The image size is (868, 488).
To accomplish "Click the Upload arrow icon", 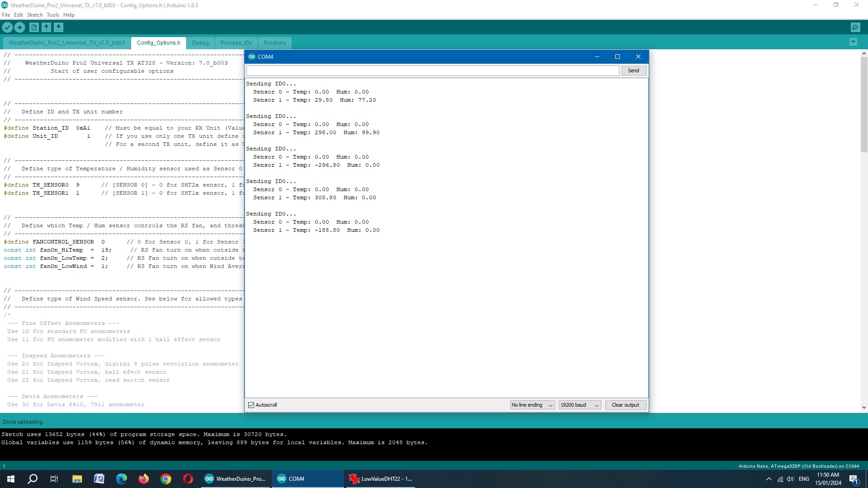I will click(x=19, y=28).
